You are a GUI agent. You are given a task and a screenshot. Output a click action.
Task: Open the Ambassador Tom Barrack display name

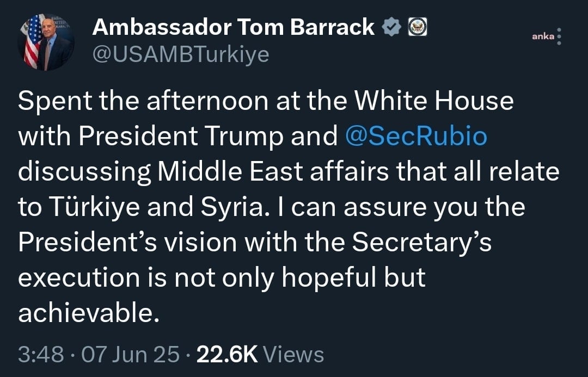234,28
